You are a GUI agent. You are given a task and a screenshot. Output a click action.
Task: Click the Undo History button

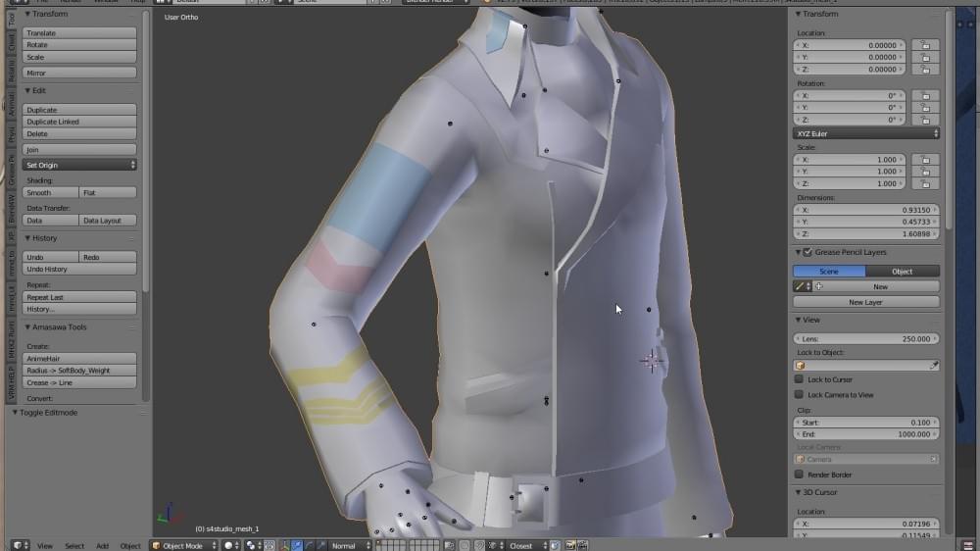point(79,269)
